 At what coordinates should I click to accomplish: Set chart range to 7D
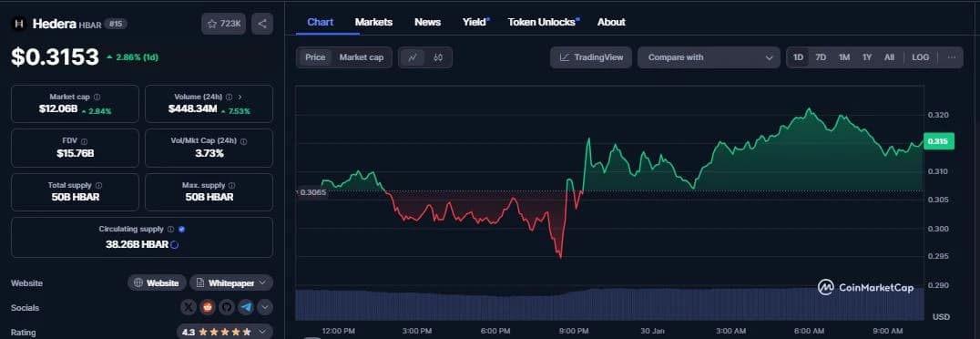[821, 57]
